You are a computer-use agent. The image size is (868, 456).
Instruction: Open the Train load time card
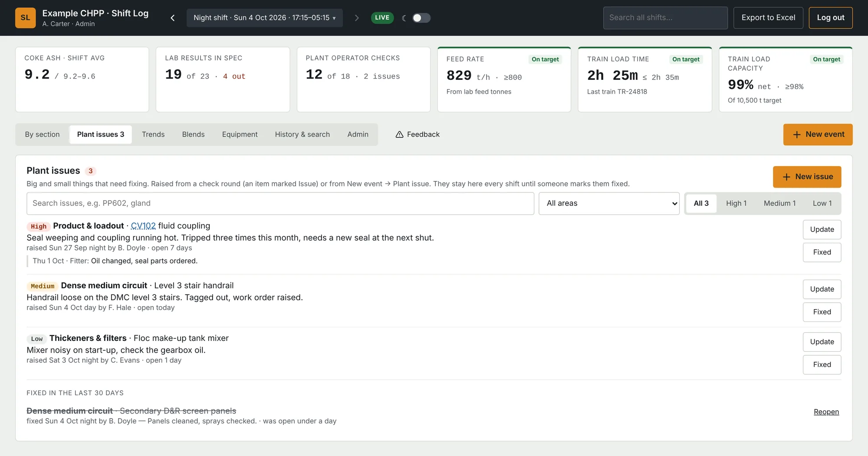click(x=645, y=79)
